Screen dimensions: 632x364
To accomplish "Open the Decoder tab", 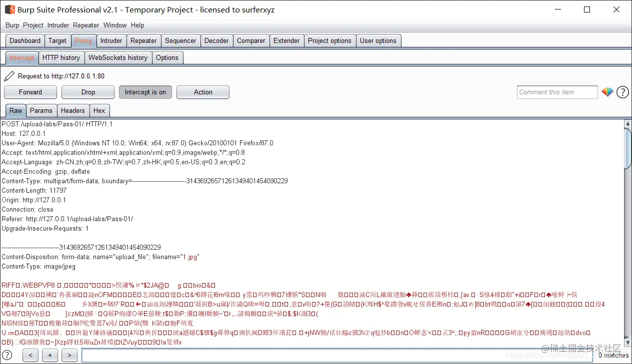I will click(216, 40).
